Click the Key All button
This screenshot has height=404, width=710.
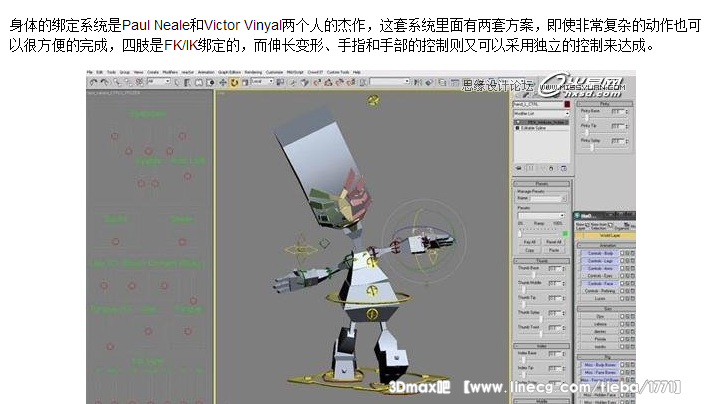coord(531,242)
